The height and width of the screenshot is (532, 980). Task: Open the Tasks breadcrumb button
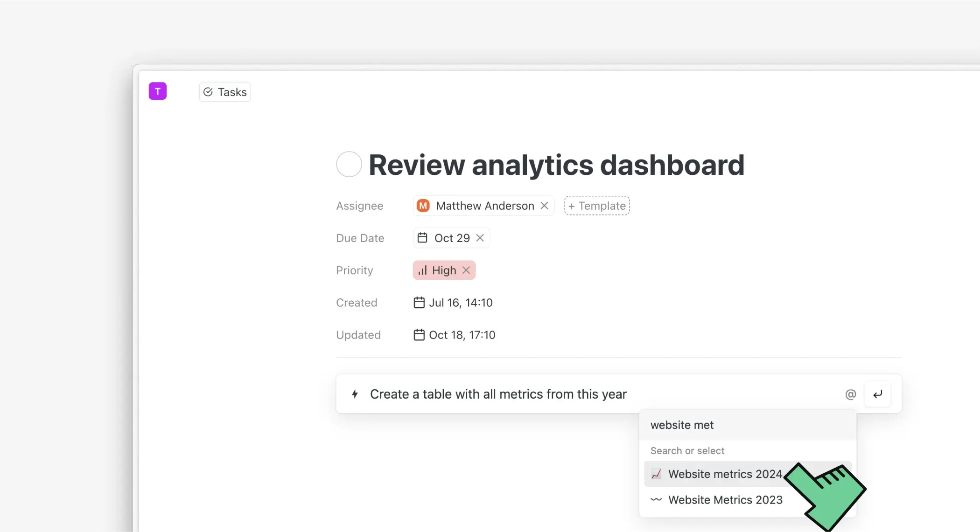click(225, 92)
